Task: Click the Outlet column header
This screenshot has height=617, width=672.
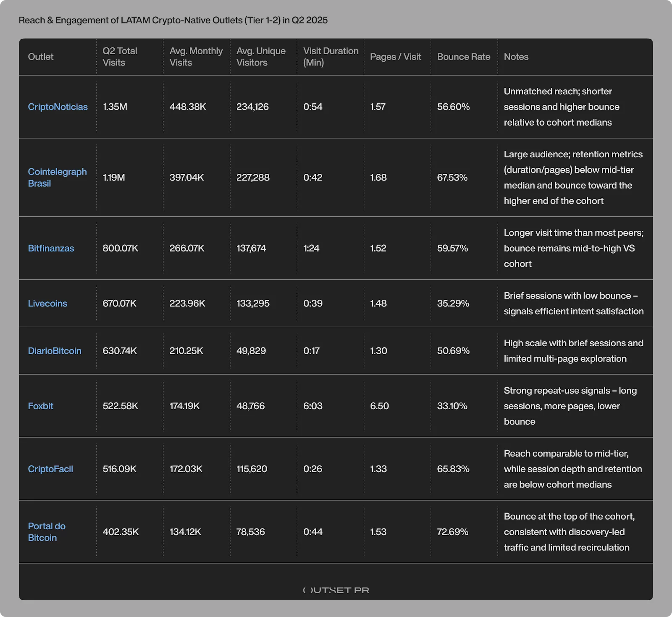Action: coord(41,57)
